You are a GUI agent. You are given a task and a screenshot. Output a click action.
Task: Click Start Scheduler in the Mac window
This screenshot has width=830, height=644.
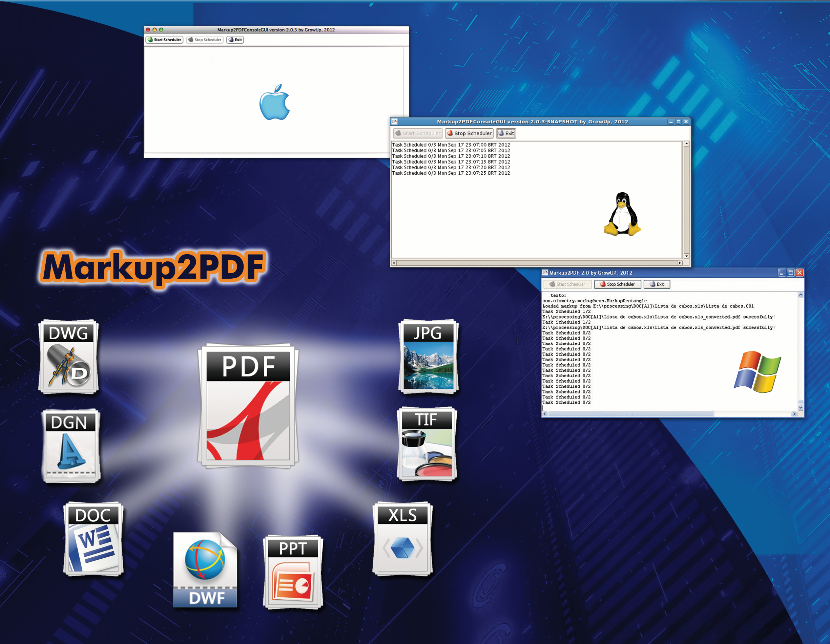point(165,40)
